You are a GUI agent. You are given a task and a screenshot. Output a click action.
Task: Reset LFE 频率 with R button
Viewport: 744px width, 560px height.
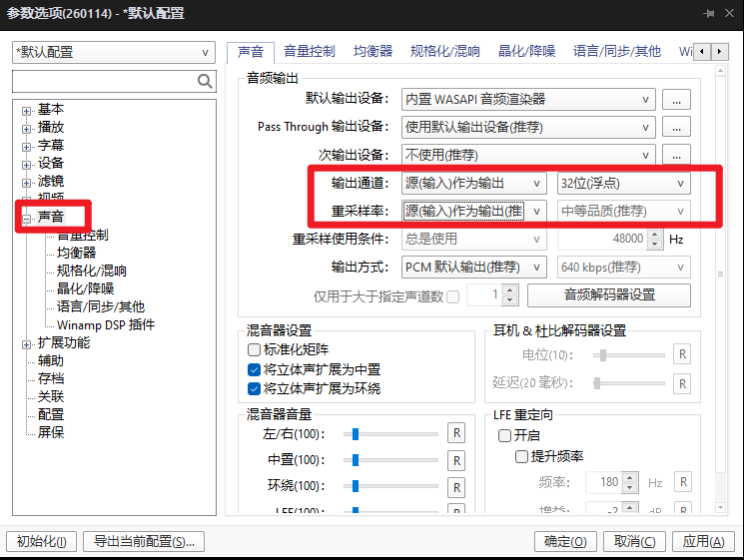pyautogui.click(x=683, y=482)
